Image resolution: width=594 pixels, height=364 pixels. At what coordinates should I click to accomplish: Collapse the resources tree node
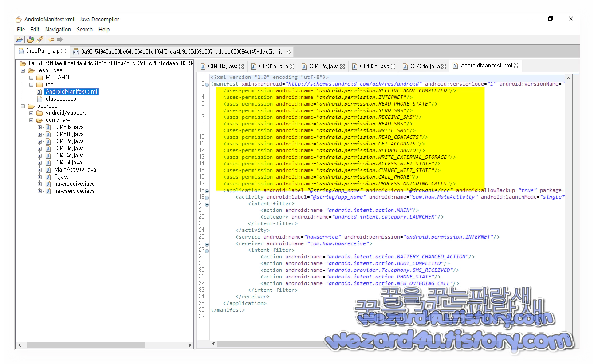pyautogui.click(x=23, y=70)
